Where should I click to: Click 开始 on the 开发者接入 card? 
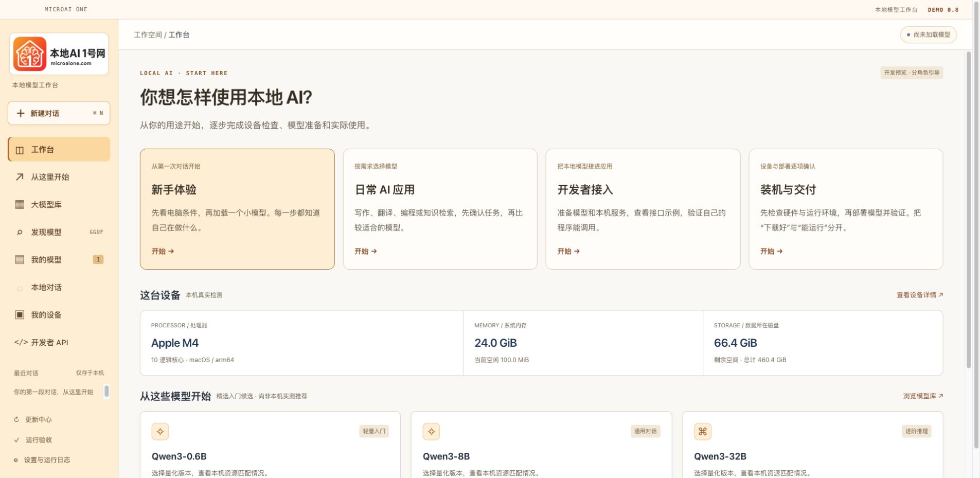pyautogui.click(x=568, y=251)
